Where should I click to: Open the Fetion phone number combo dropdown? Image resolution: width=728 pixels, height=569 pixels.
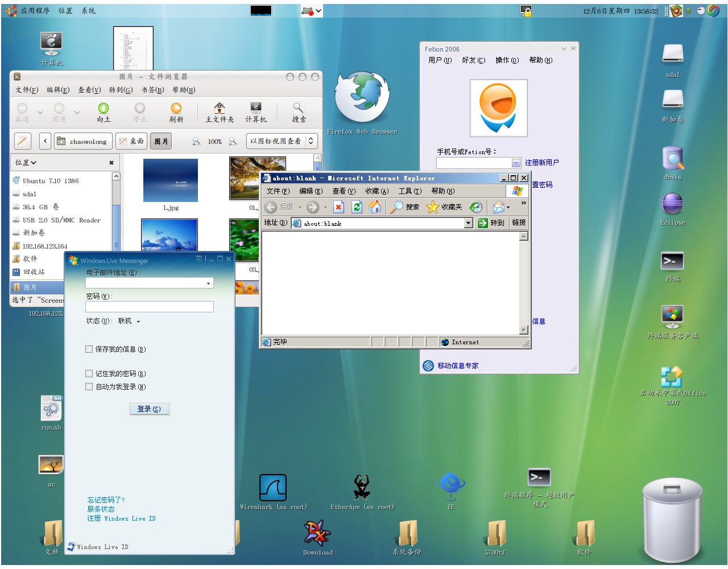coord(516,163)
